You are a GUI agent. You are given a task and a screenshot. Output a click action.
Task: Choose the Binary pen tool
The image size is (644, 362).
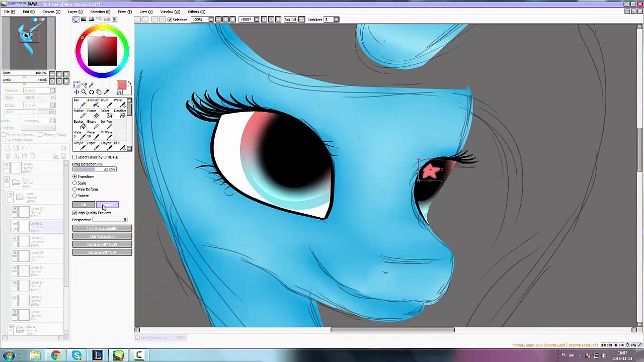coord(93,125)
